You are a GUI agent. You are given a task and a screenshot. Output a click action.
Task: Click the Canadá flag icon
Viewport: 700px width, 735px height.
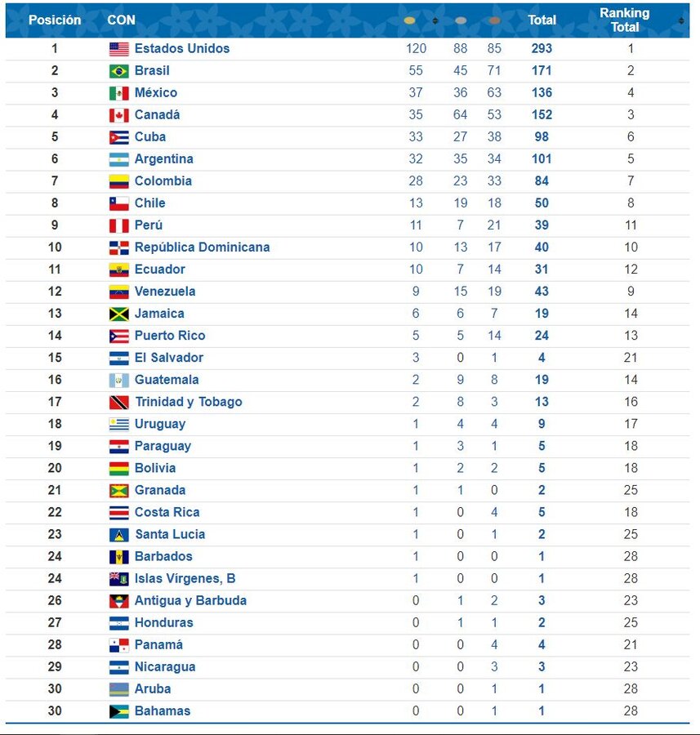coord(119,115)
